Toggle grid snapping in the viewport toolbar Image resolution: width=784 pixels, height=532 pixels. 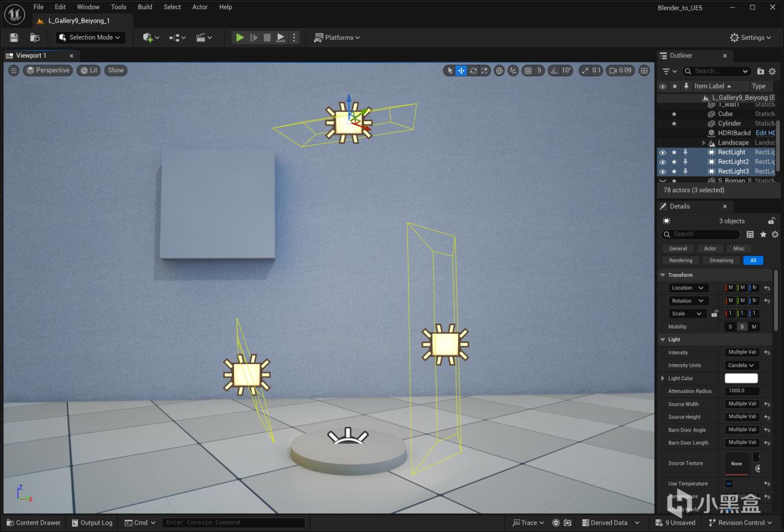(x=528, y=70)
